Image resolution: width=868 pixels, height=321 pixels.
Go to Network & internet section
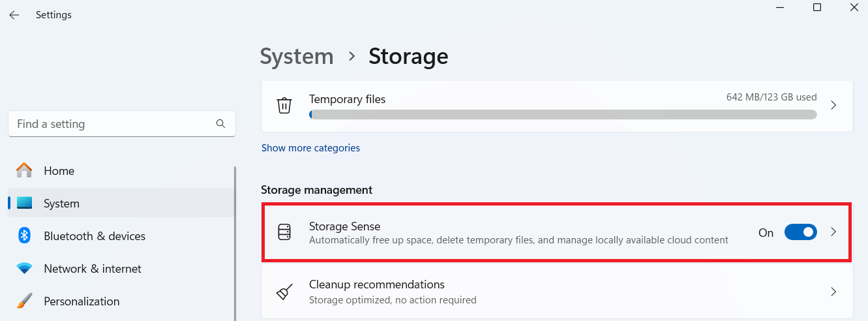coord(93,269)
